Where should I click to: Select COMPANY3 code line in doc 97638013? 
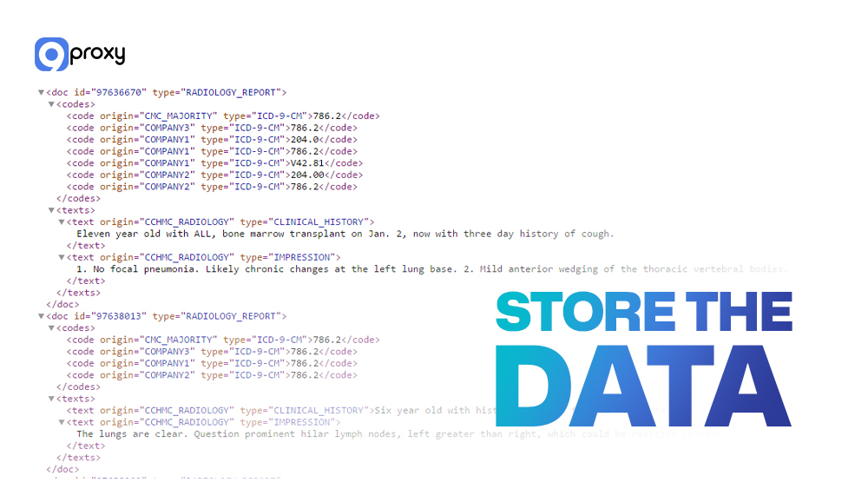(x=212, y=352)
